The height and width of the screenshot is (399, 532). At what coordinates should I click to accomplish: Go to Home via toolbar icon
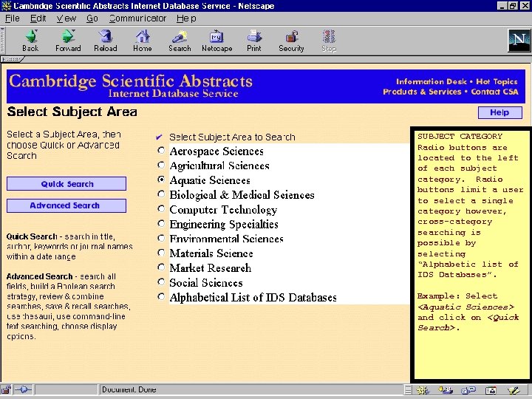point(143,36)
